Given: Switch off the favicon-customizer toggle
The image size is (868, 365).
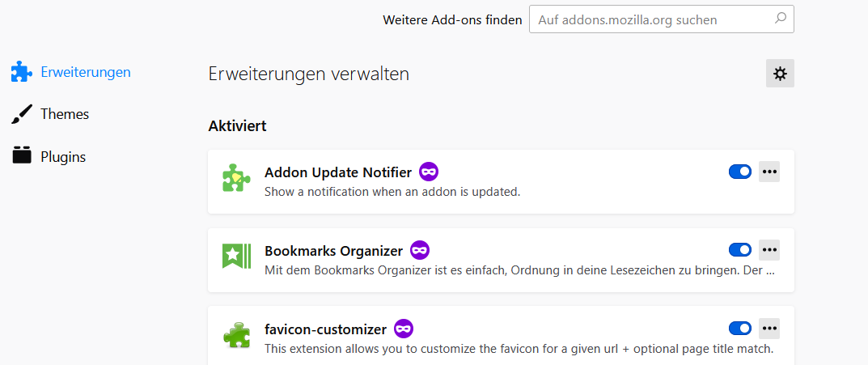Looking at the screenshot, I should pos(740,329).
